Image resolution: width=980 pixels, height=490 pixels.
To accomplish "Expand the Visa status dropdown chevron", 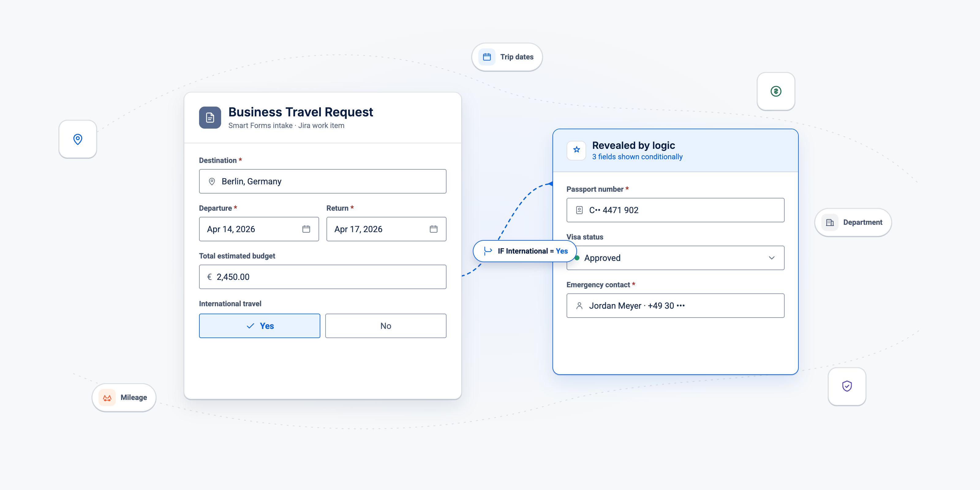I will click(771, 258).
